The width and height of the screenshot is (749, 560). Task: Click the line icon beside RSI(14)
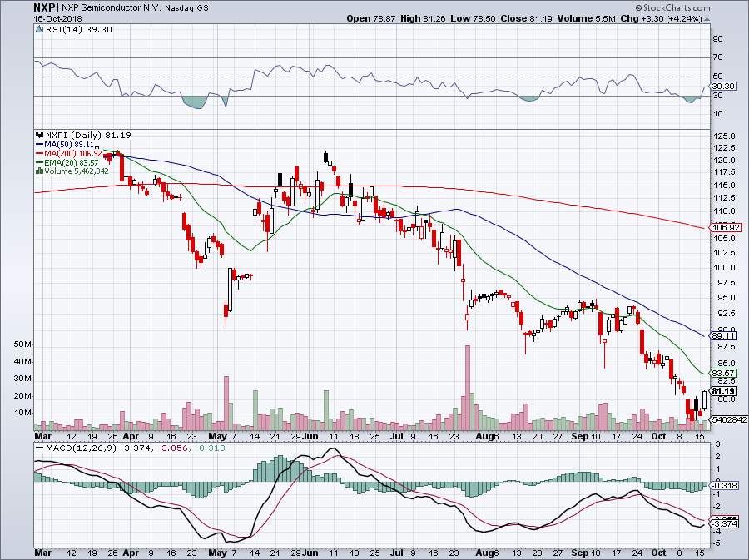click(x=40, y=30)
